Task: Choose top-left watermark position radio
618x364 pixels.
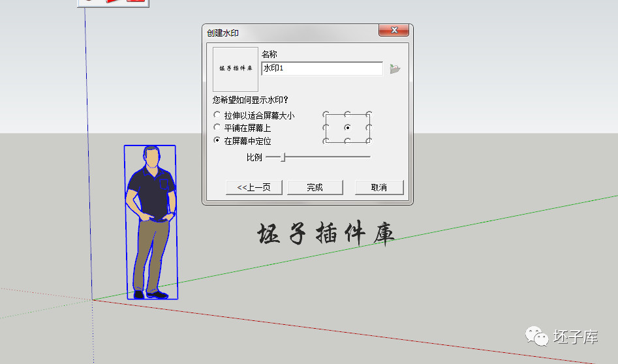Action: (326, 115)
